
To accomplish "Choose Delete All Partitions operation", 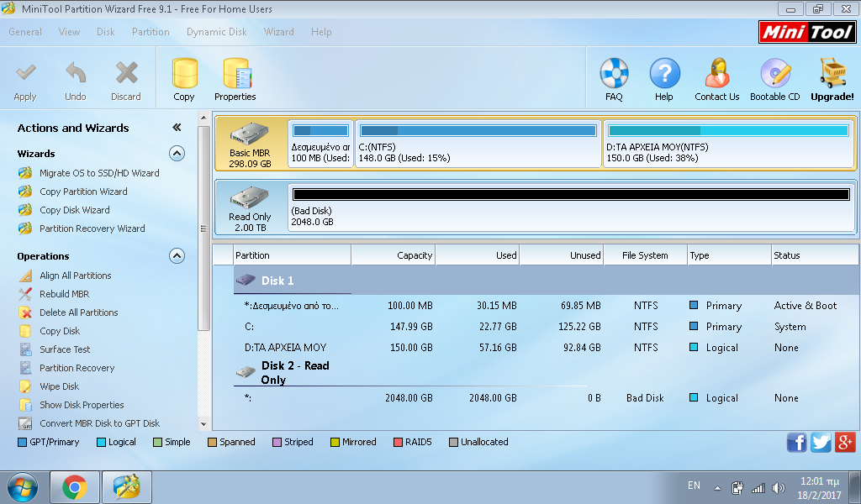I will [78, 312].
